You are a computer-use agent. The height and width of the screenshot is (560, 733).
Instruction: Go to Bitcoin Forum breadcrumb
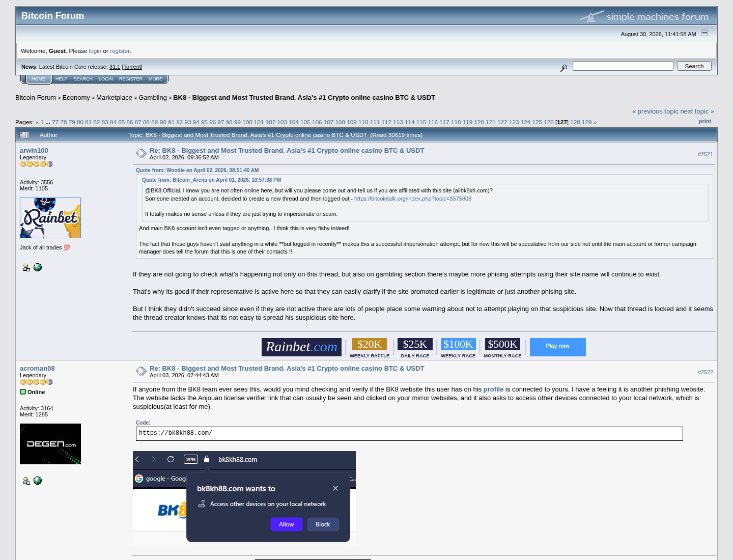[x=36, y=98]
